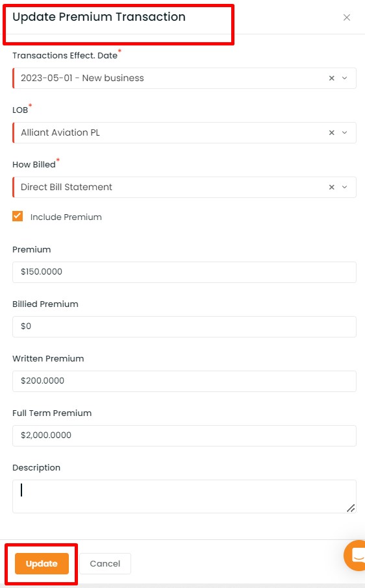Expand the LOB dropdown chevron
Image resolution: width=365 pixels, height=588 pixels.
[x=344, y=133]
